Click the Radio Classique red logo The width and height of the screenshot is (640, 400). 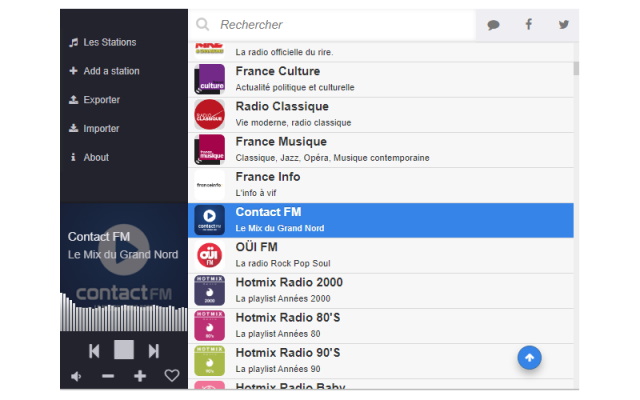(209, 115)
